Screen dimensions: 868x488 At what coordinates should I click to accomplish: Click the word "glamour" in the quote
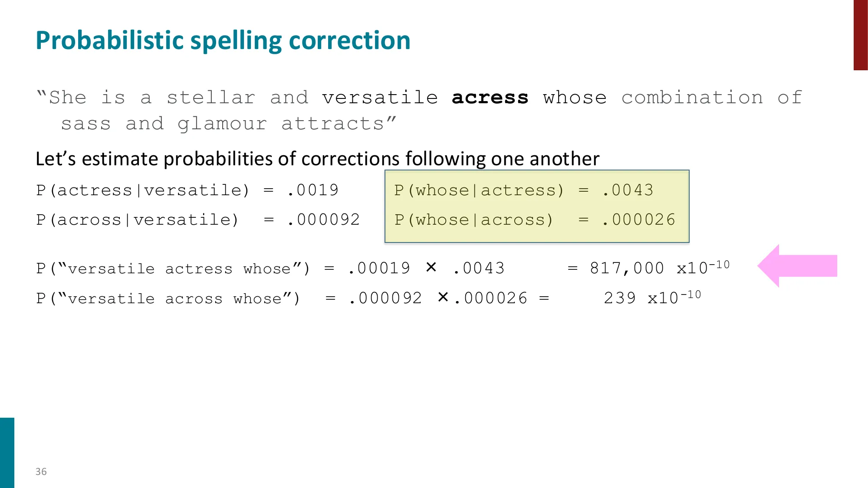222,124
